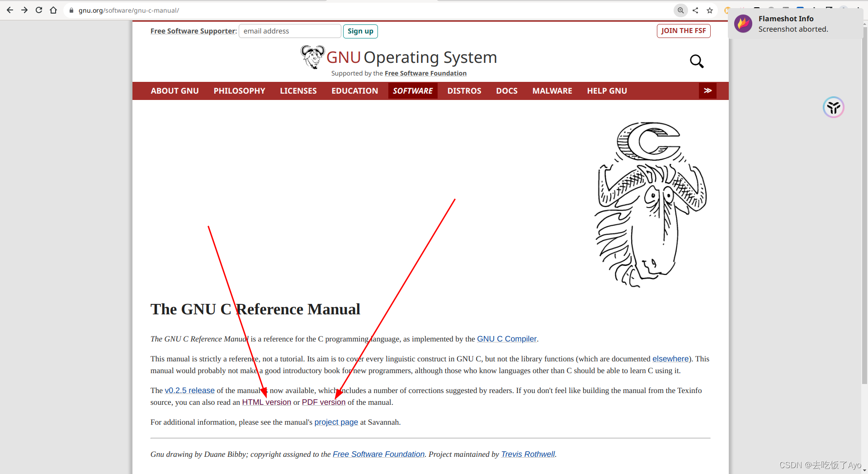Open the zoom magnifier icon in address bar

[680, 10]
